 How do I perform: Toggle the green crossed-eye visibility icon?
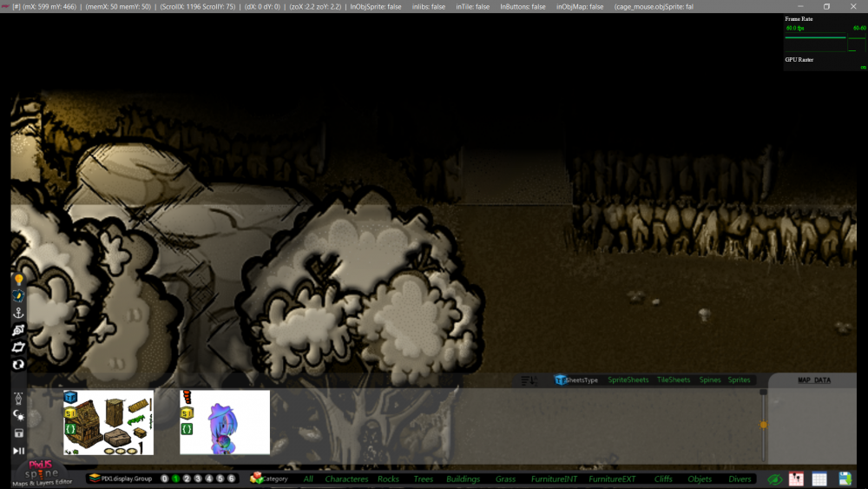pos(774,479)
